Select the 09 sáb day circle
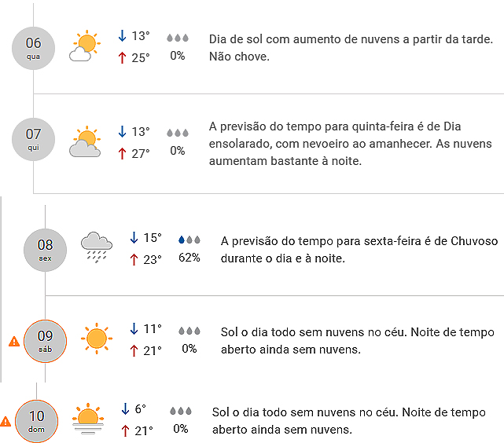504x443 pixels. [x=45, y=340]
